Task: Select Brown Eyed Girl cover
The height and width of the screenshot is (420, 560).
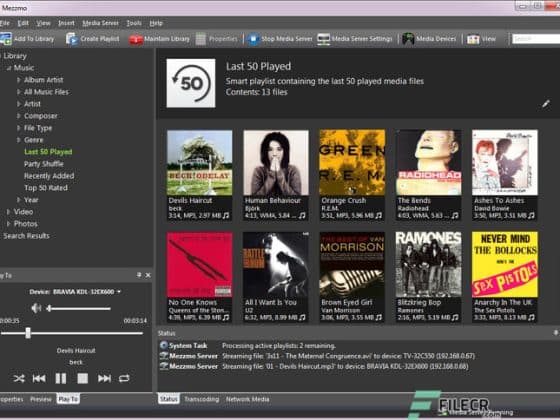Action: point(352,264)
